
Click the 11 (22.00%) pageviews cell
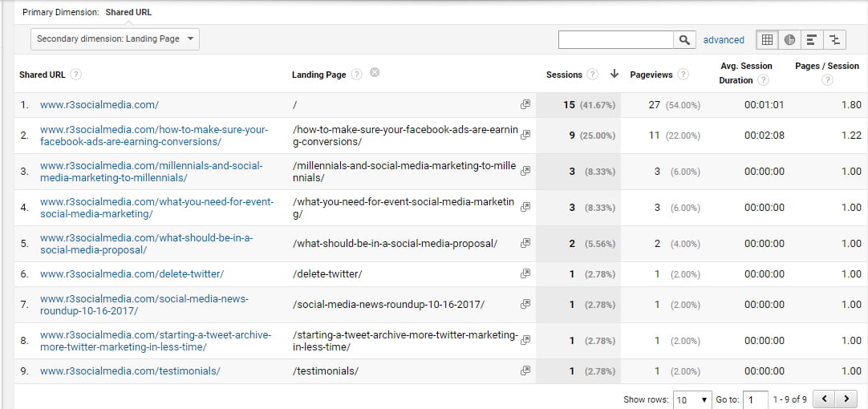click(x=674, y=136)
